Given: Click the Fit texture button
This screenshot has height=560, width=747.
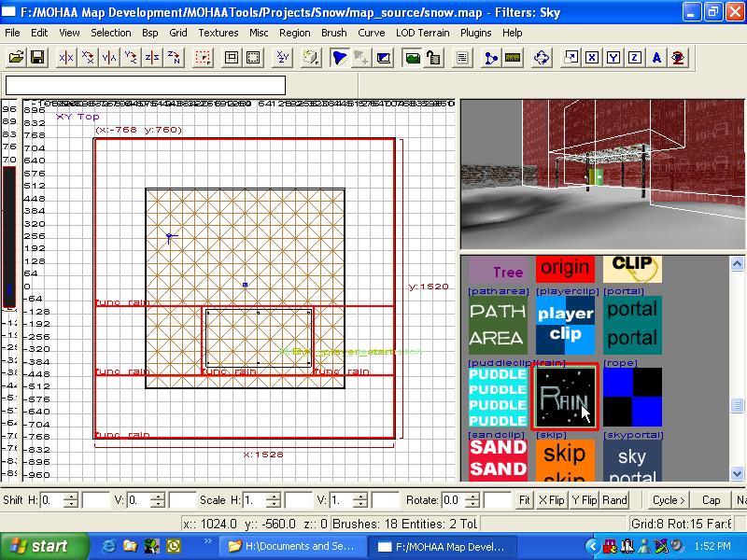Looking at the screenshot, I should (525, 500).
